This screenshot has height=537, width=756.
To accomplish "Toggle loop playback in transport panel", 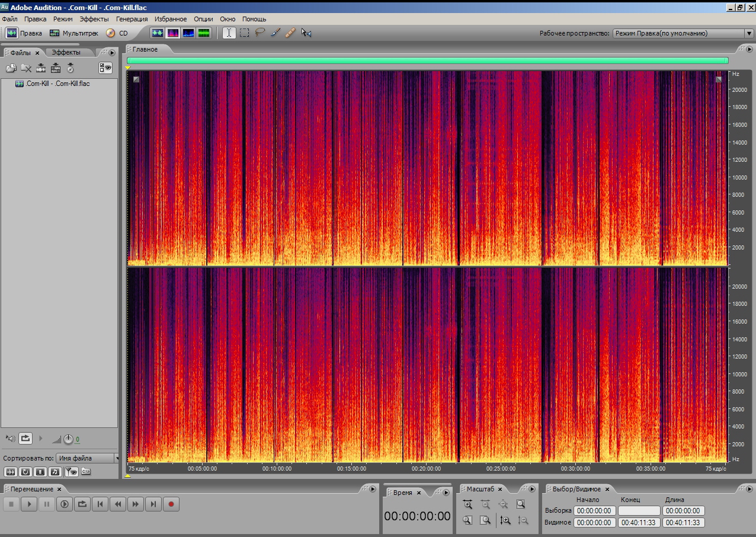I will click(82, 504).
